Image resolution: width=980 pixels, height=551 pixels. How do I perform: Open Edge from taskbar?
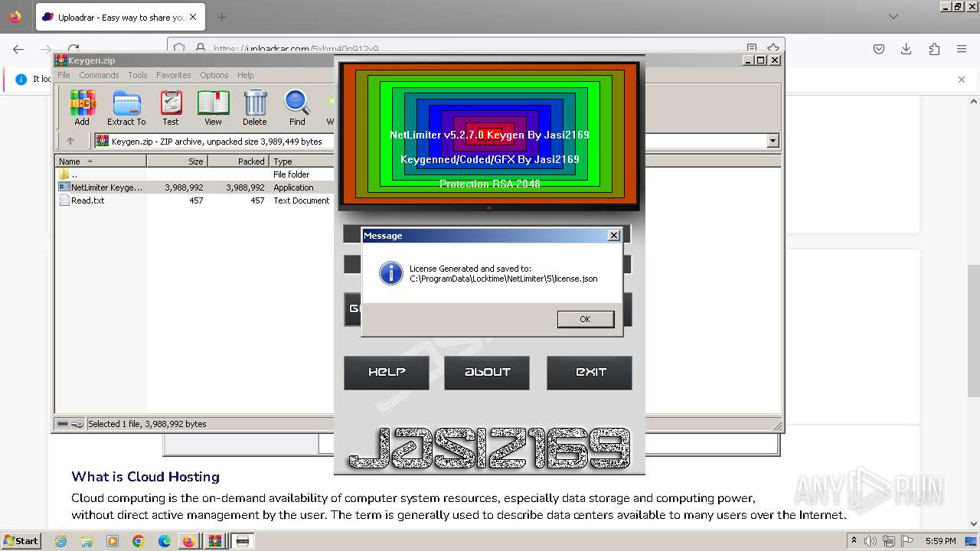tap(165, 541)
